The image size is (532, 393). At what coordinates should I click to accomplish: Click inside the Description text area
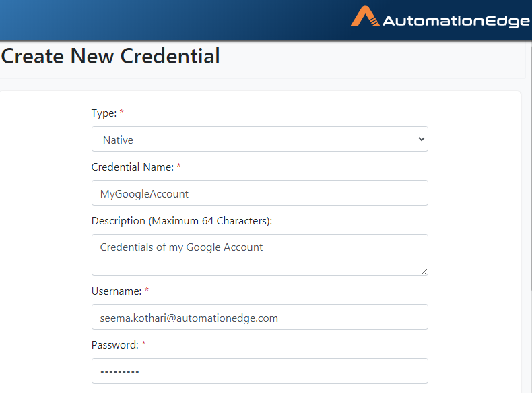(x=260, y=255)
